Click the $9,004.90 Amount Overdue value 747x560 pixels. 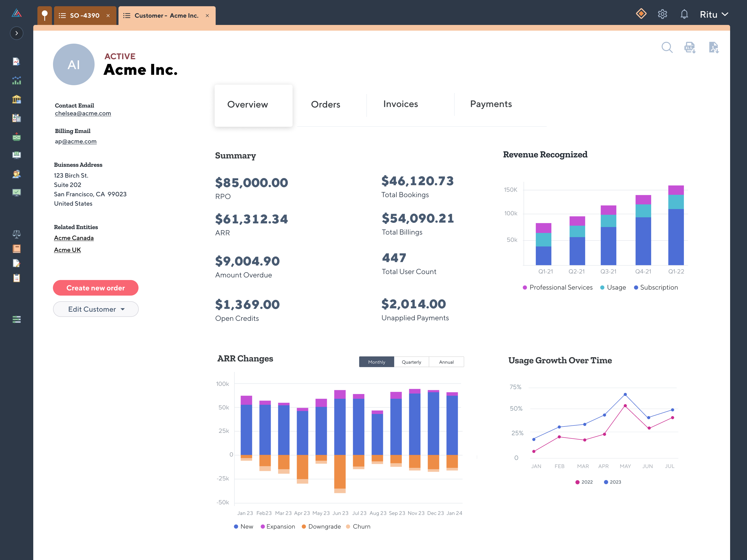[x=248, y=261]
